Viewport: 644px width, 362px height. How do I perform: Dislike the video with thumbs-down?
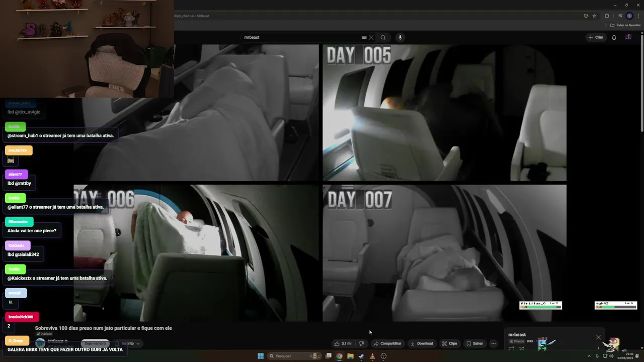(361, 343)
